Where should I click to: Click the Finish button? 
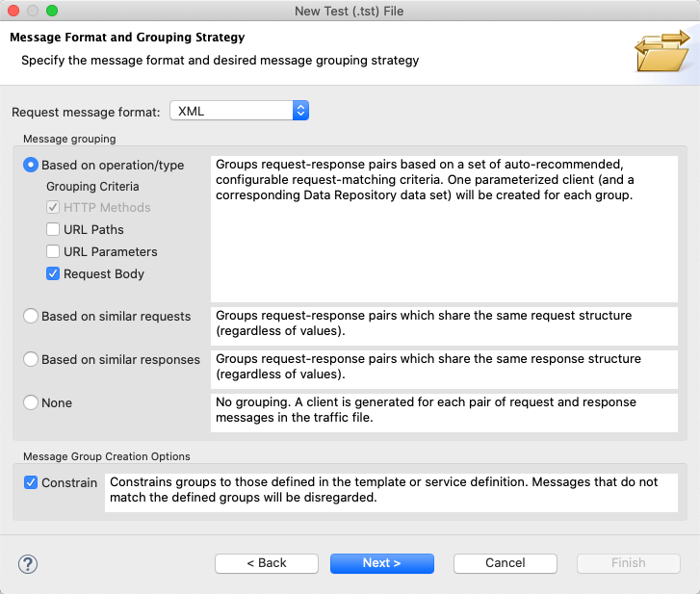click(x=628, y=563)
